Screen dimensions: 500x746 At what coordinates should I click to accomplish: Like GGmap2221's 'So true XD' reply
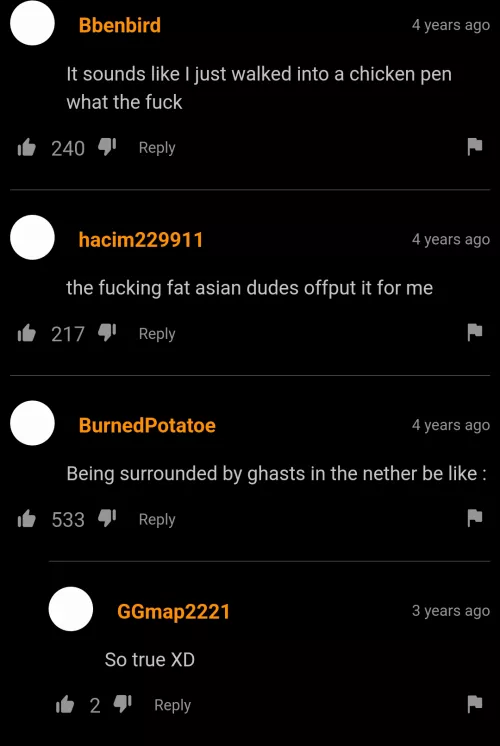tap(65, 705)
